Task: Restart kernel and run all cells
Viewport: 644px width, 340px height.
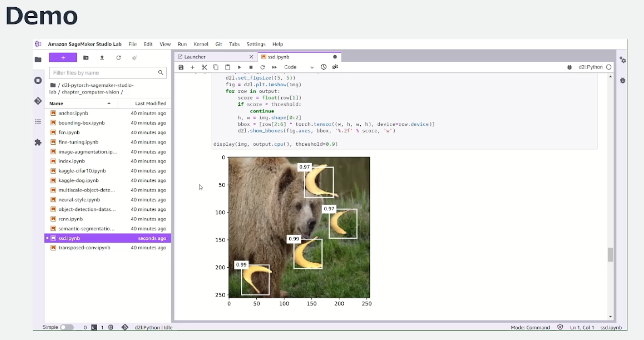Action: point(274,67)
